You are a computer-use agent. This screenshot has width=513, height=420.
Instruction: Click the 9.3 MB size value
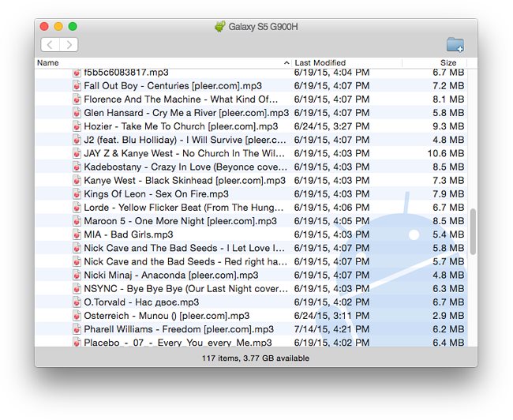(x=448, y=126)
